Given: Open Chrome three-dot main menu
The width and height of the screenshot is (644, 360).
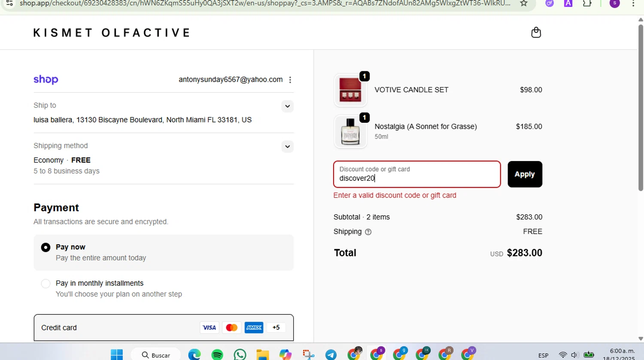Looking at the screenshot, I should tap(633, 3).
